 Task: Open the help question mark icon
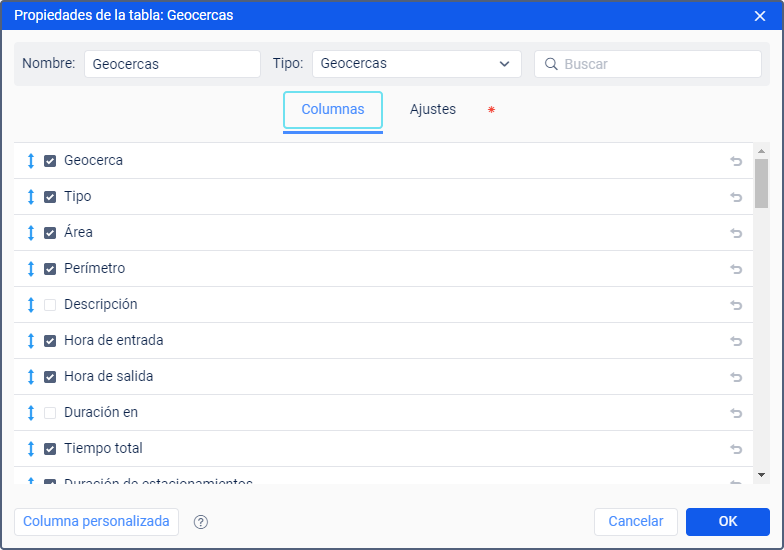(x=200, y=522)
